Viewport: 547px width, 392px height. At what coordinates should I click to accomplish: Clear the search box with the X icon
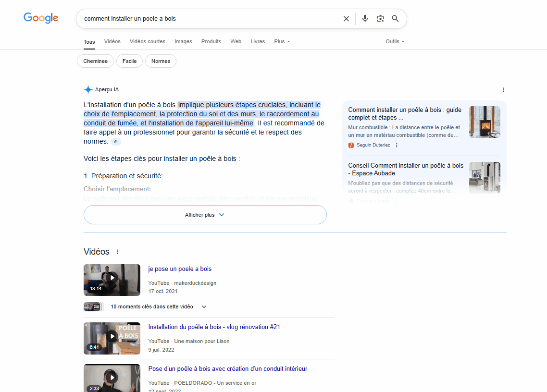(x=346, y=19)
